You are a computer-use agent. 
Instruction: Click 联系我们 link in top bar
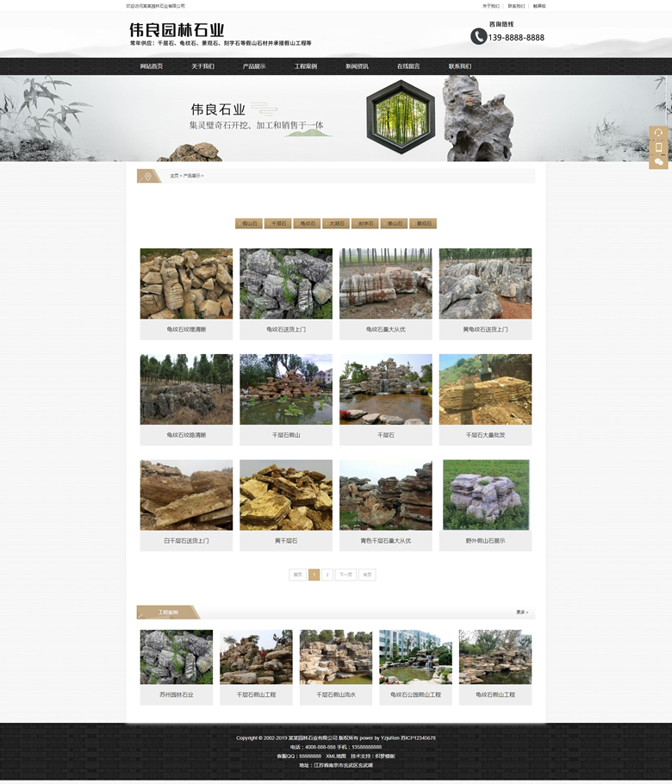[516, 6]
